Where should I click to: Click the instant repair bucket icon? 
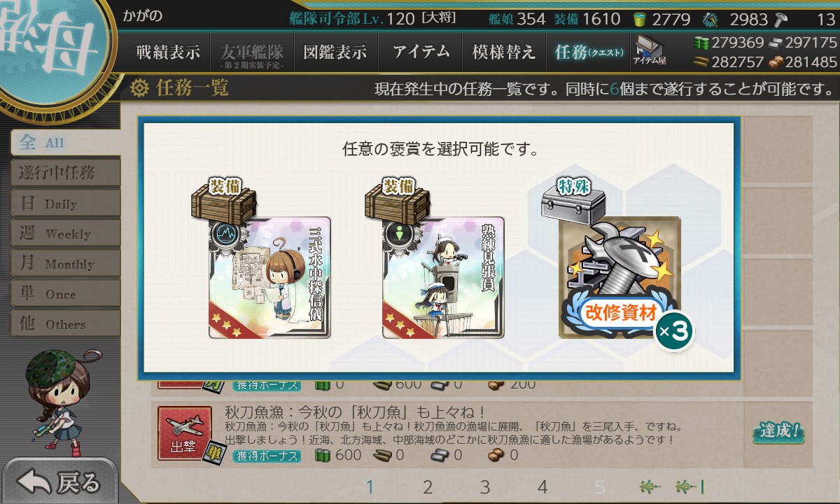[639, 19]
